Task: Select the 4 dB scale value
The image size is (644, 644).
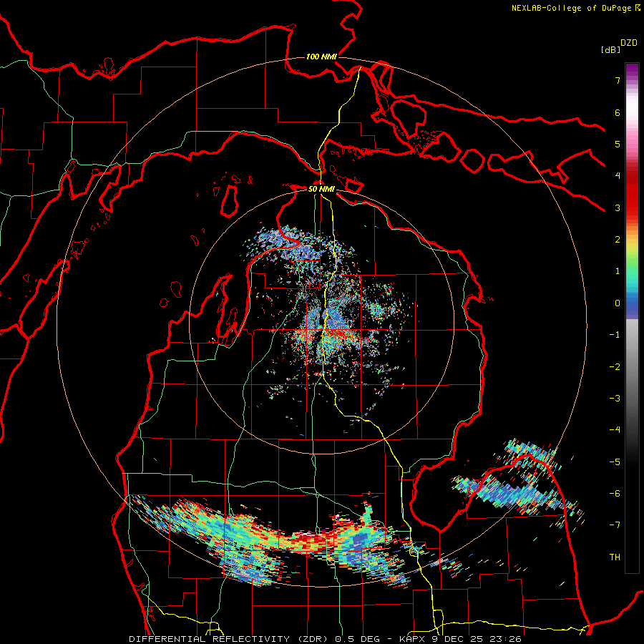Action: [x=618, y=176]
